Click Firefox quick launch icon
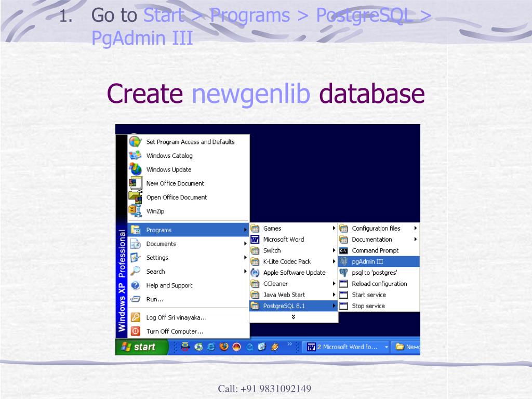Screen dimensions: 532x399 pos(224,347)
